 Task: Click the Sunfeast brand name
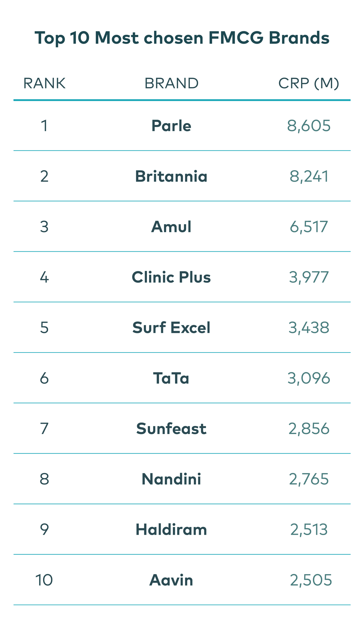coord(171,429)
